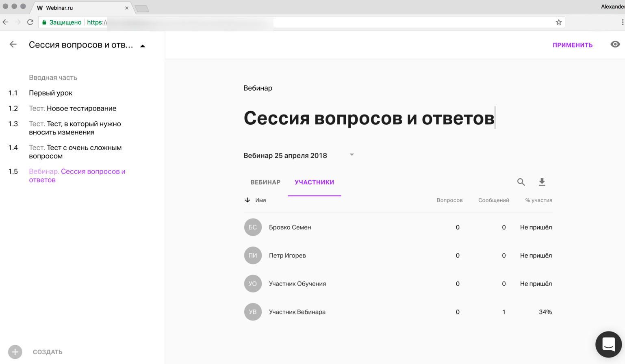Open the search icon in participants list

[x=521, y=182]
